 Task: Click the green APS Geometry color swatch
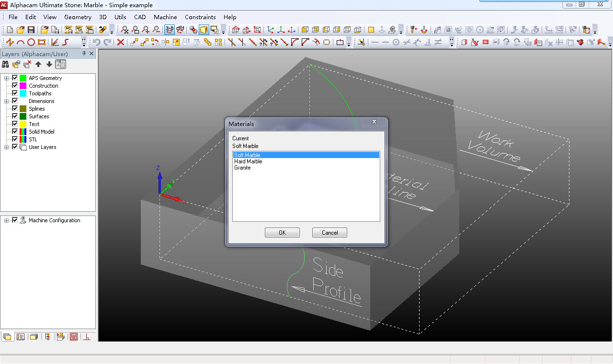pyautogui.click(x=23, y=78)
